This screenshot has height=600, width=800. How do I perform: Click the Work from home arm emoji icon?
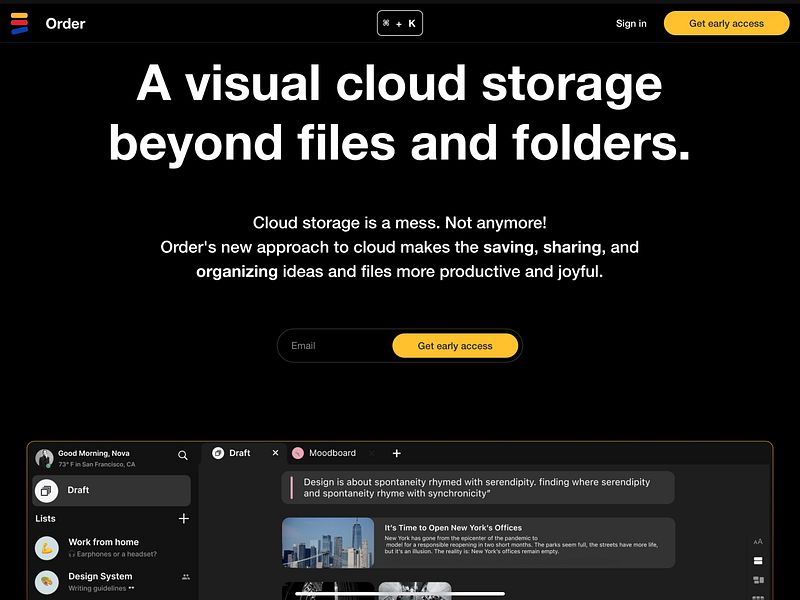tap(47, 548)
